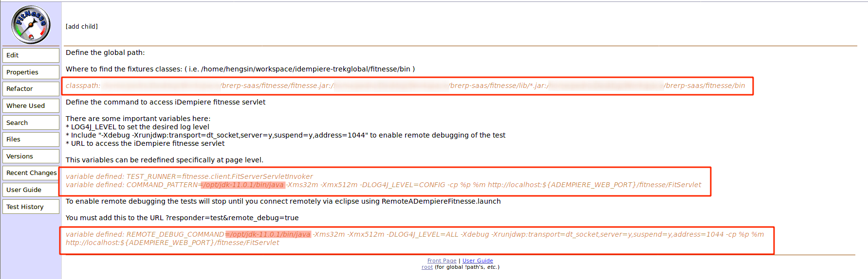Viewport: 868px width, 279px height.
Task: Click 'There are some important variables here' text
Action: (138, 119)
